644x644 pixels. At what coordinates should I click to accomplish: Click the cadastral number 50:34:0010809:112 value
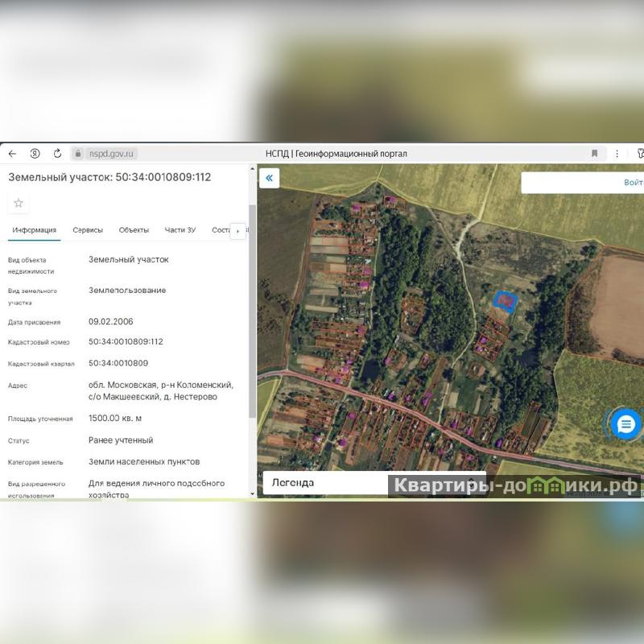tap(126, 342)
